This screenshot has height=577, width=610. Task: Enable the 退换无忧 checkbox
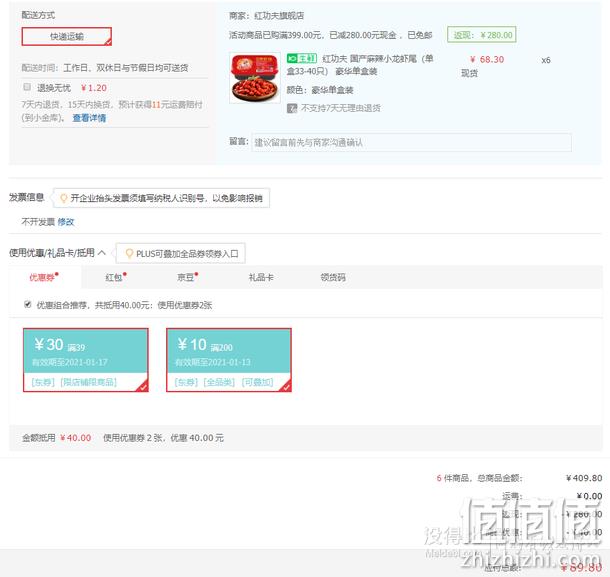coord(27,87)
